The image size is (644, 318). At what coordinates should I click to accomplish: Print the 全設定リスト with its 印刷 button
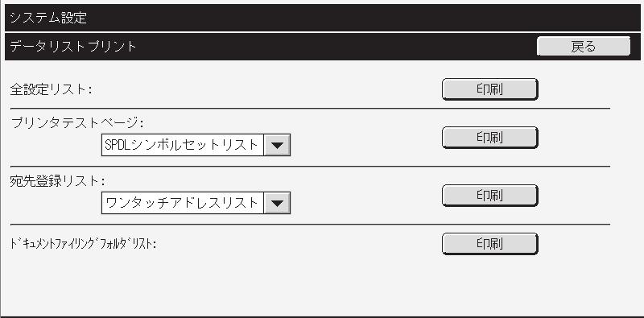[490, 89]
